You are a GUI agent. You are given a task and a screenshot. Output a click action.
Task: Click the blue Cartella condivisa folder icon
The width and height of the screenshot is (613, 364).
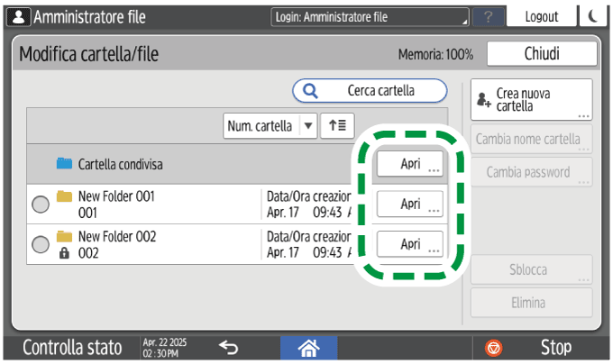pos(64,163)
